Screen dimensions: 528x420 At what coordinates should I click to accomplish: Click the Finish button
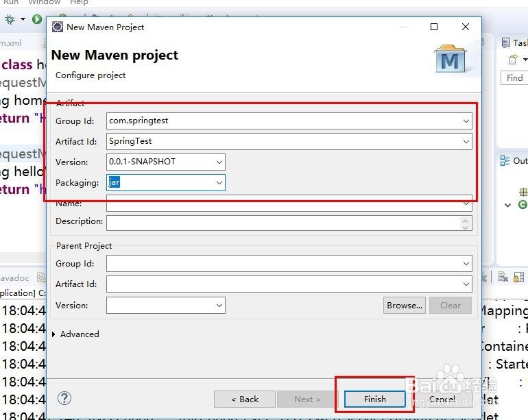(374, 399)
